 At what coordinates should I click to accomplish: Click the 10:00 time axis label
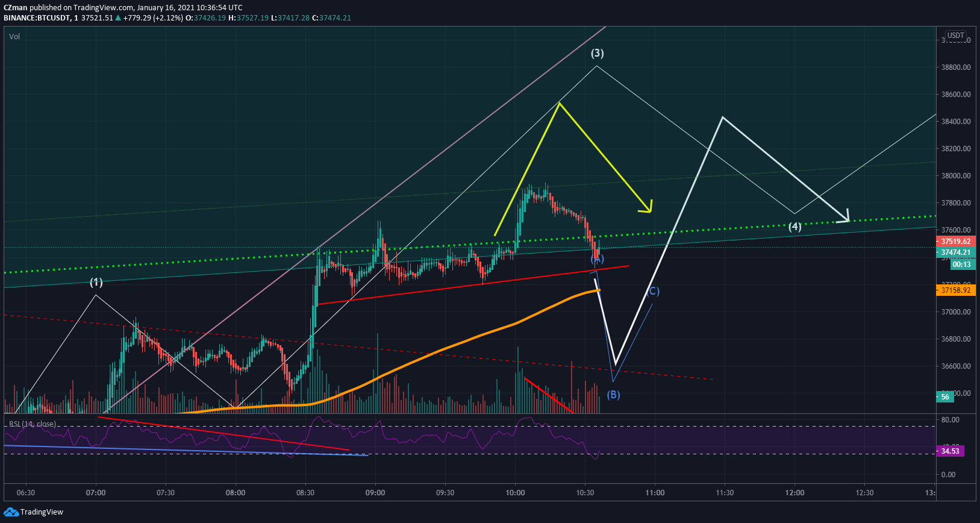[x=515, y=493]
